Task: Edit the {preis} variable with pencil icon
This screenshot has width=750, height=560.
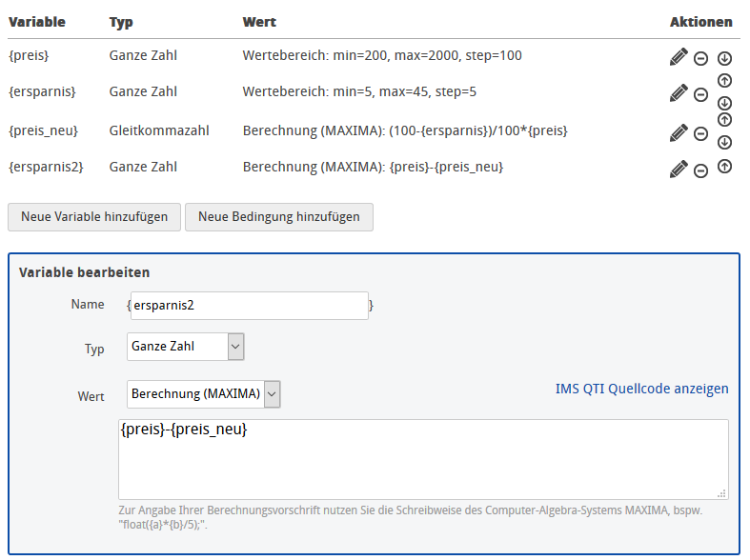Action: (x=679, y=57)
